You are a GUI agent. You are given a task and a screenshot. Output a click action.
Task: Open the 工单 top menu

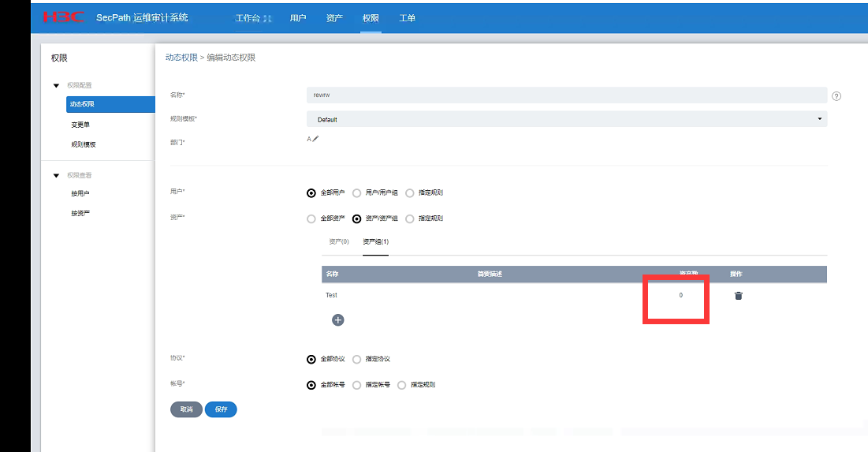(x=407, y=18)
